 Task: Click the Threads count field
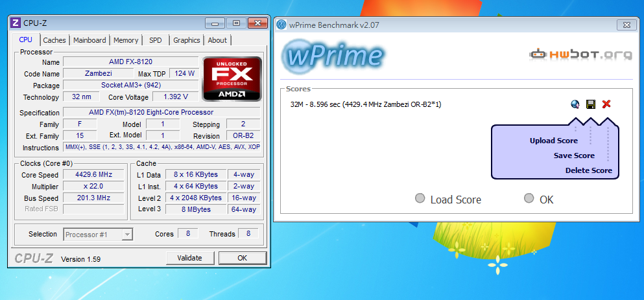pos(248,233)
